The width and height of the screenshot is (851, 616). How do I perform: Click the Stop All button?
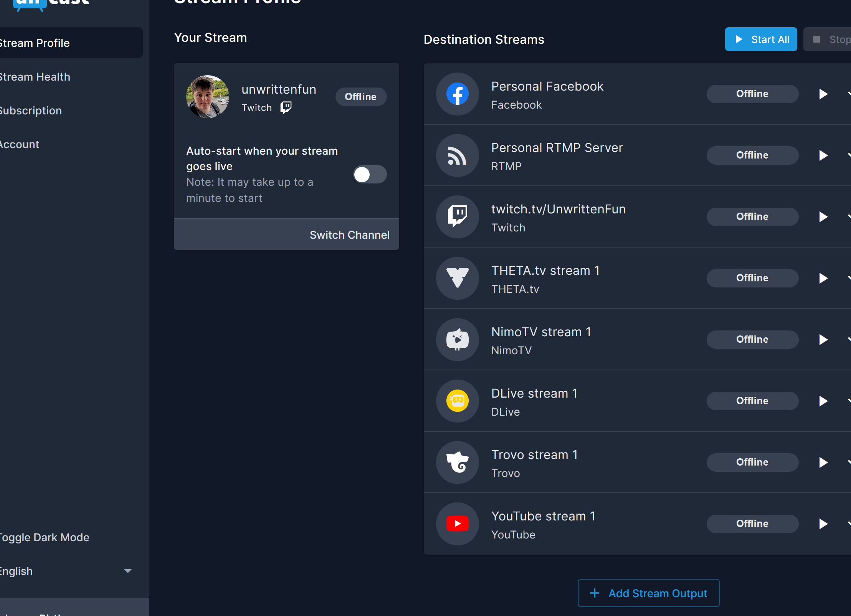828,39
